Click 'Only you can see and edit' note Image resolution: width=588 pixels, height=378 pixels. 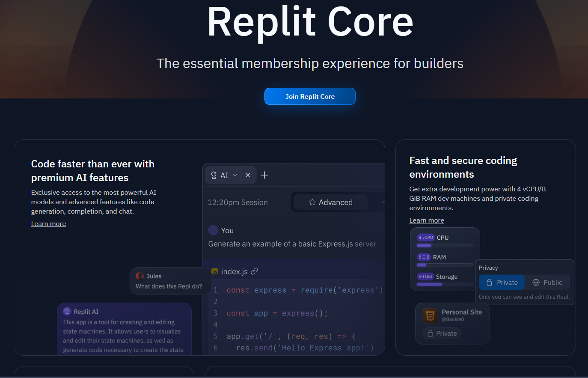pos(524,297)
